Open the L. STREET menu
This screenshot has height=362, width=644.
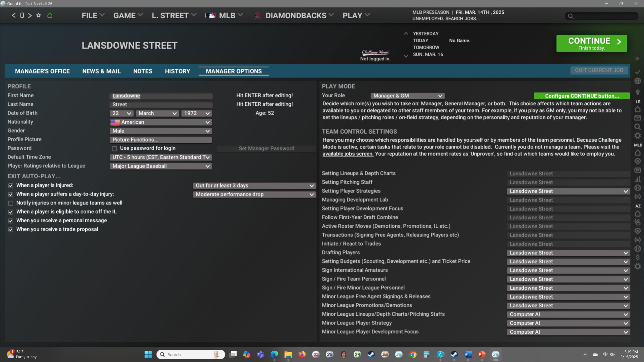coord(174,16)
